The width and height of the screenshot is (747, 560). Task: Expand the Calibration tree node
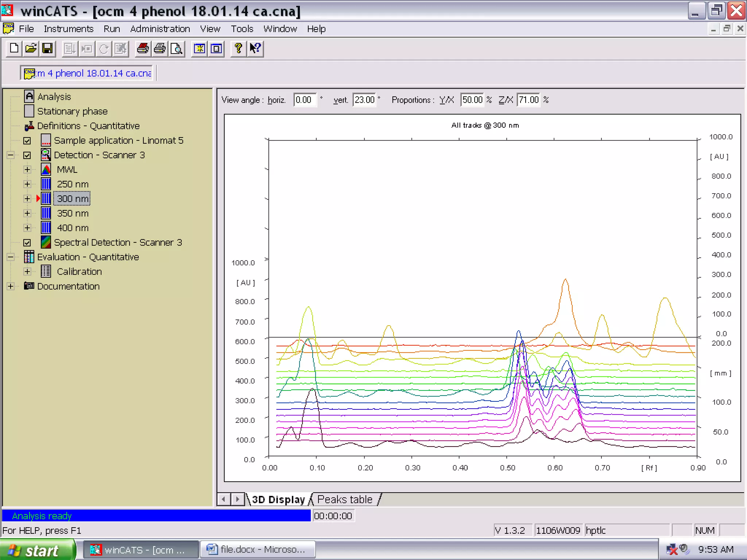[27, 272]
